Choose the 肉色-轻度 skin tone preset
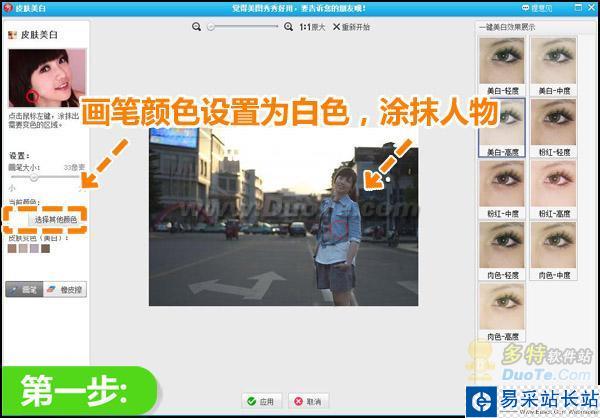The height and width of the screenshot is (418, 600). coord(502,251)
